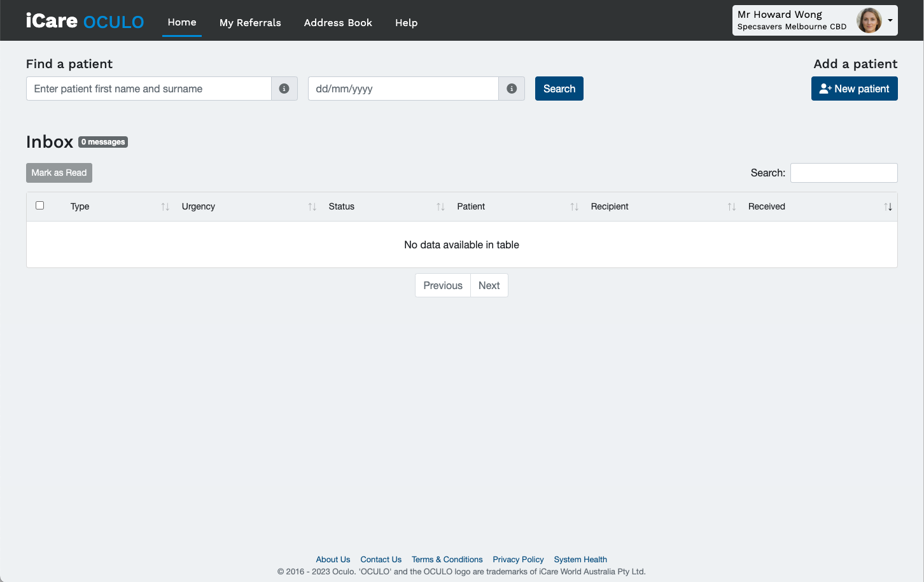Viewport: 924px width, 582px height.
Task: Click the 0 messages badge next to Inbox
Action: (x=102, y=141)
